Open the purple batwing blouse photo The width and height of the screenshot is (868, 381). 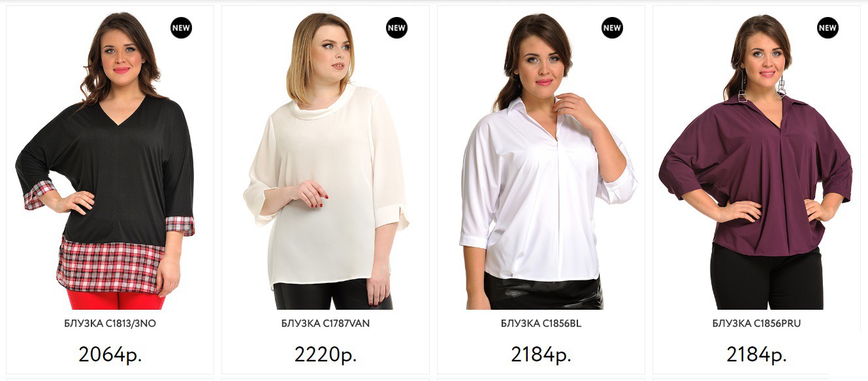click(756, 160)
